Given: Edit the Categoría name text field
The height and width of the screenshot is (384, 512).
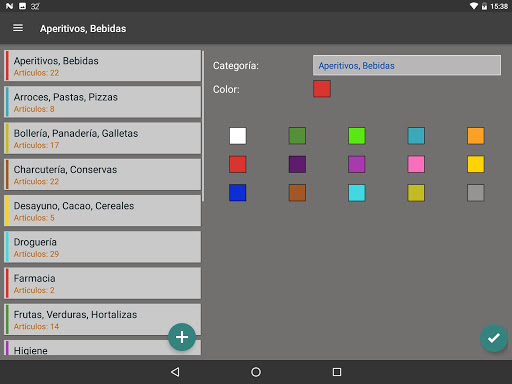Looking at the screenshot, I should pyautogui.click(x=407, y=65).
